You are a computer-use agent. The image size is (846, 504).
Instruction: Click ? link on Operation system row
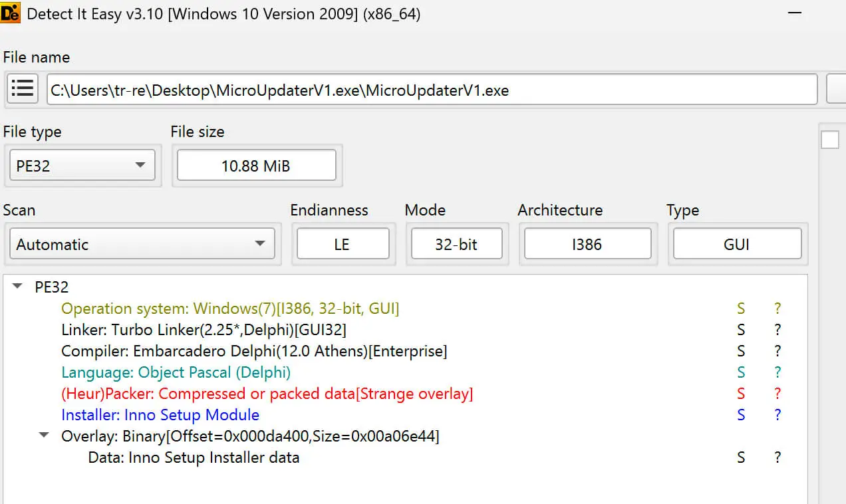click(777, 309)
